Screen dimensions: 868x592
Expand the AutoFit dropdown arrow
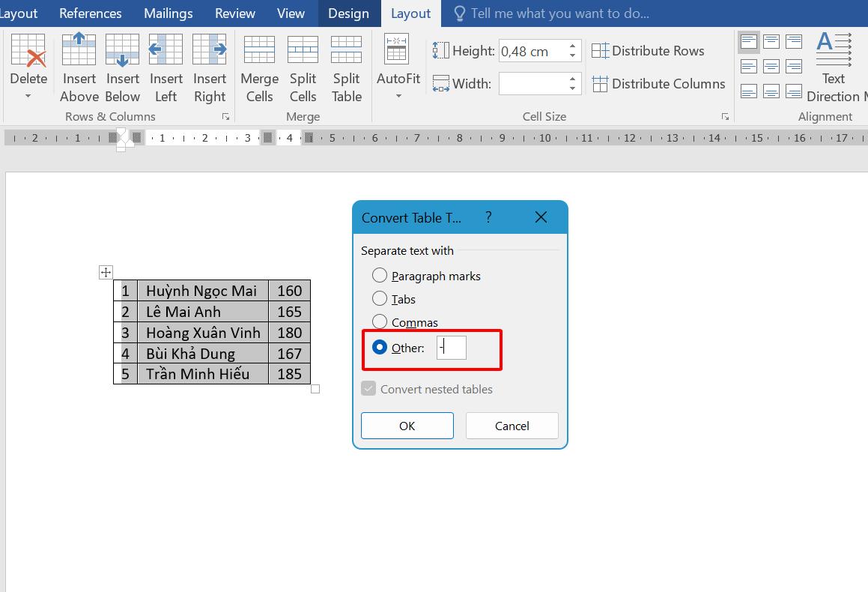pos(398,97)
